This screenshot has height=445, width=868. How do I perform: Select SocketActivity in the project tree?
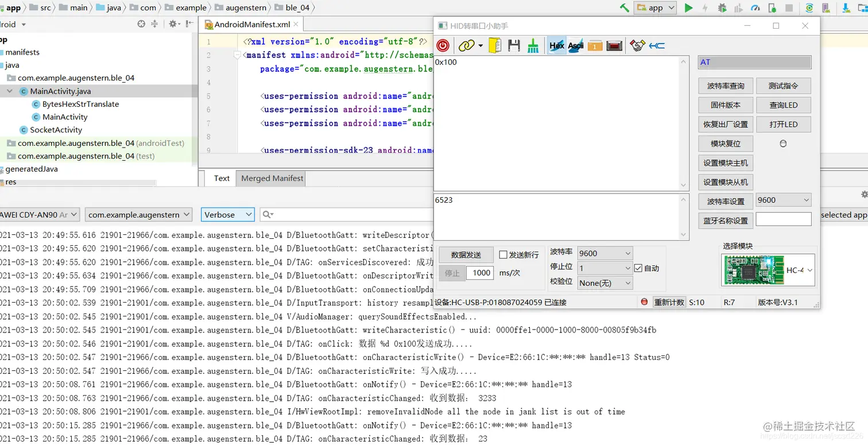pyautogui.click(x=56, y=130)
